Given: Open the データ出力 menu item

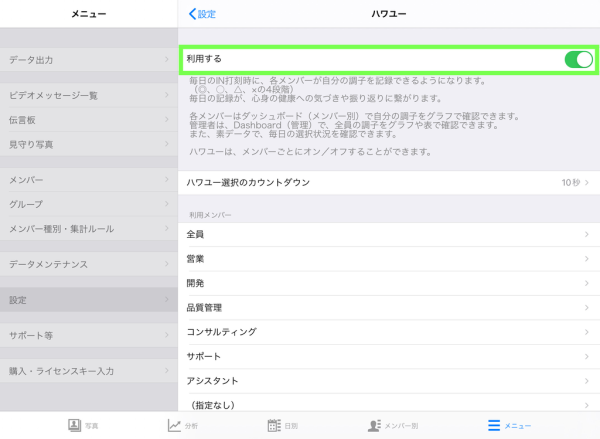Looking at the screenshot, I should pos(89,60).
